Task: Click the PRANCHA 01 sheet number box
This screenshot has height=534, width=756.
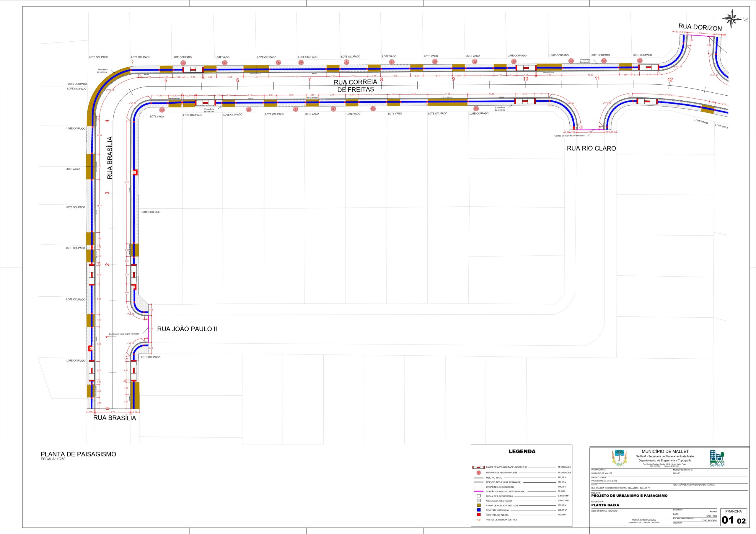Action: pyautogui.click(x=734, y=518)
